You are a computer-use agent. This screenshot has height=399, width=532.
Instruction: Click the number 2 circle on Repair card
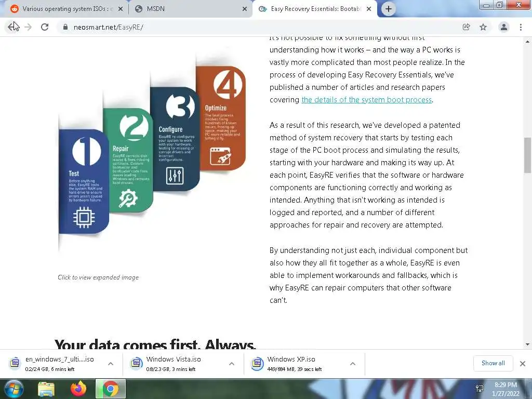click(134, 127)
